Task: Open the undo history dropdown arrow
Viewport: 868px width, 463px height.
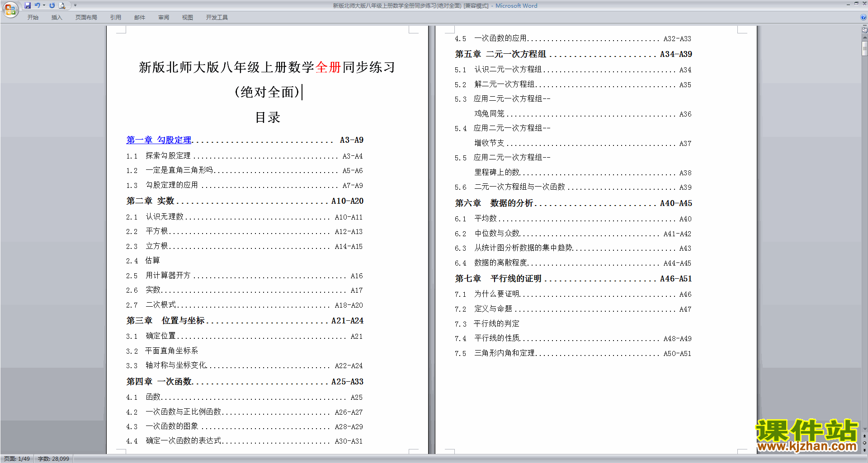Action: pyautogui.click(x=44, y=5)
